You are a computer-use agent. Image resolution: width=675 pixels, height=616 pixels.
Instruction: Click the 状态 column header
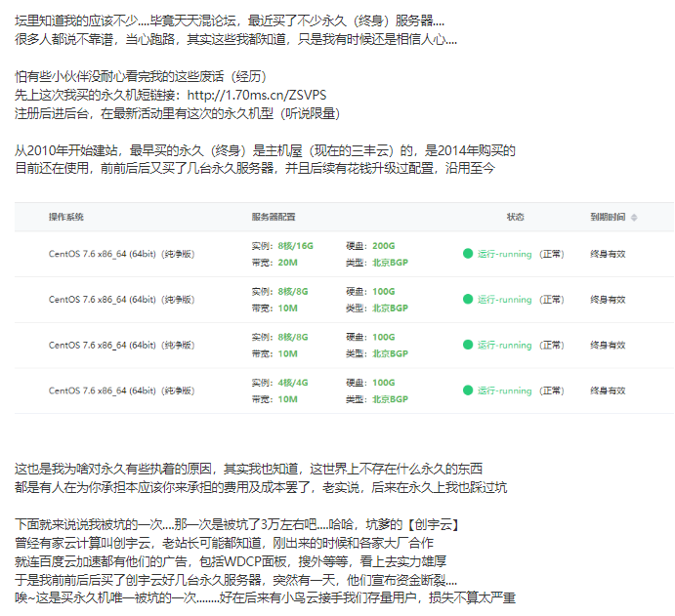tap(515, 217)
